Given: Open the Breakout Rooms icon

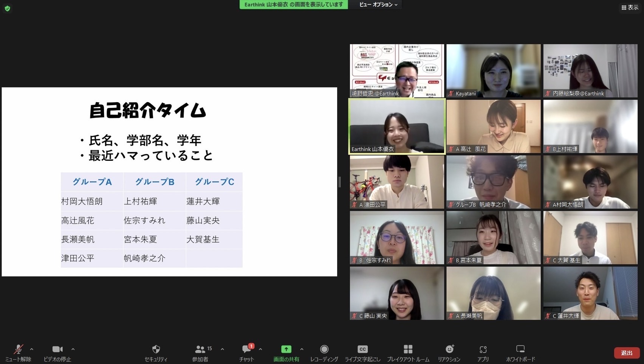Looking at the screenshot, I should pyautogui.click(x=408, y=349).
